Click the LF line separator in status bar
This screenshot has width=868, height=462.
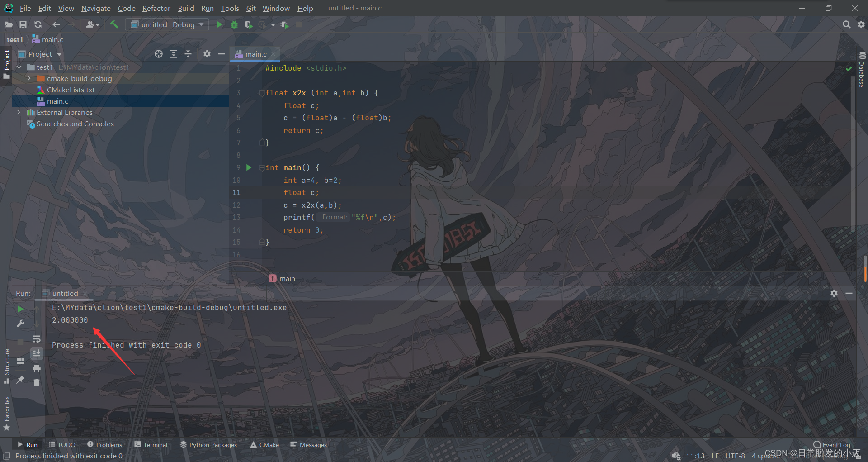point(715,456)
